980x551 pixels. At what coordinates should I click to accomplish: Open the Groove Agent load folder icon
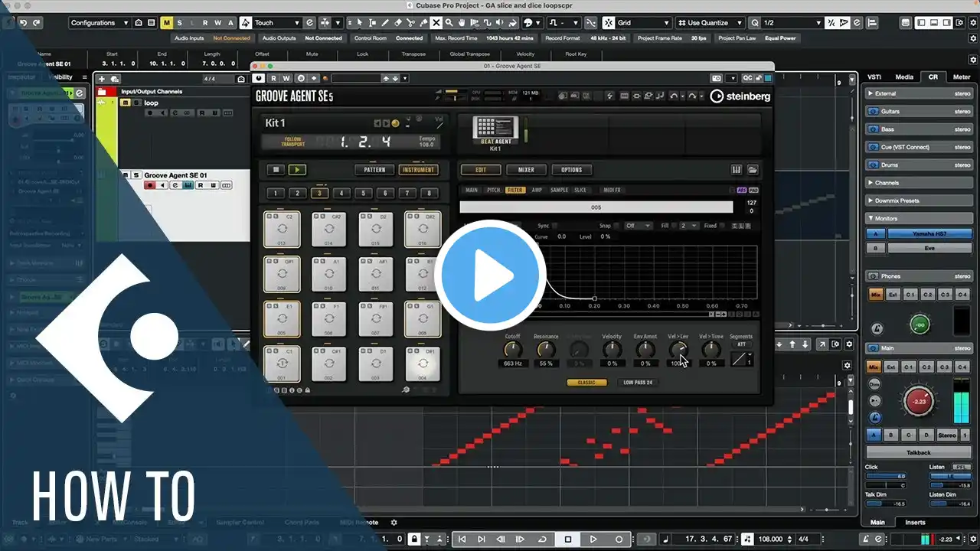(753, 170)
